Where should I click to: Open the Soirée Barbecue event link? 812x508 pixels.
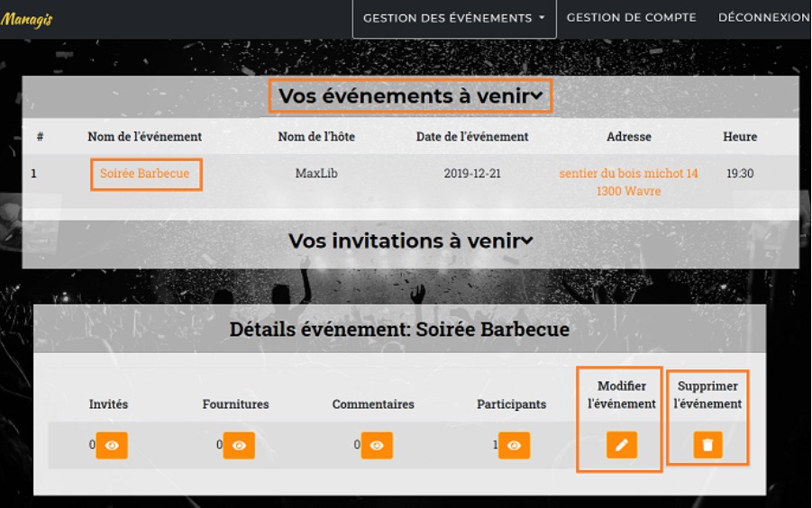click(x=145, y=174)
